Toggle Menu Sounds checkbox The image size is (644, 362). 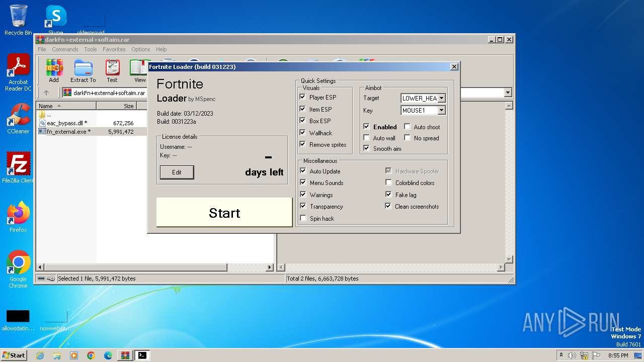303,183
